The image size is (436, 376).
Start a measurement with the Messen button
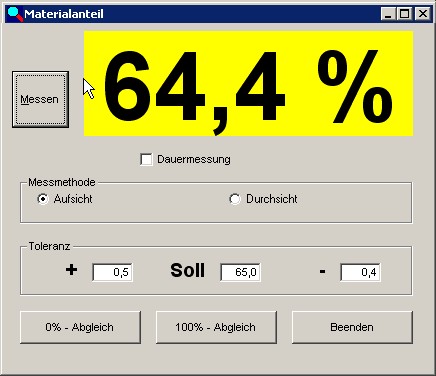[x=40, y=99]
